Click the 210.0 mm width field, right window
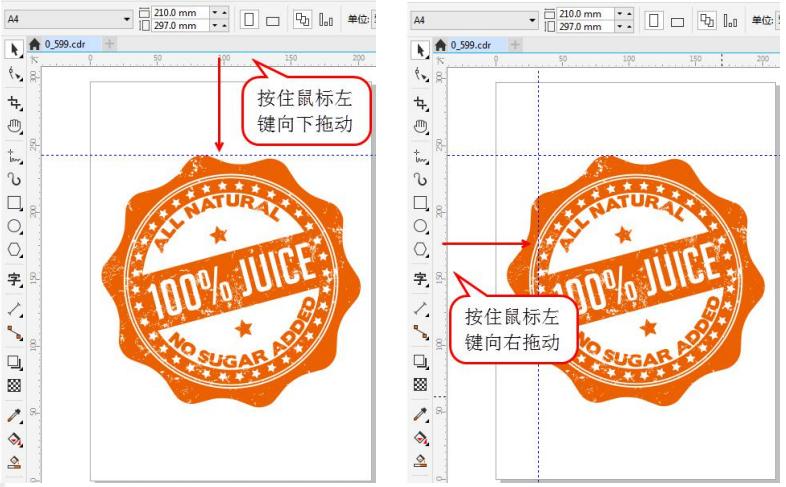786x487 pixels. pos(586,14)
